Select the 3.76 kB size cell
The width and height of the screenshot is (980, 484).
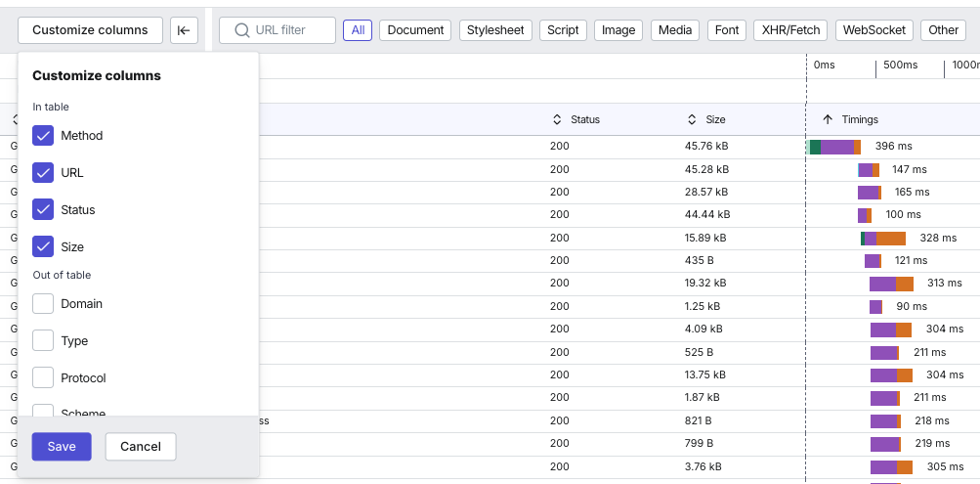point(703,466)
